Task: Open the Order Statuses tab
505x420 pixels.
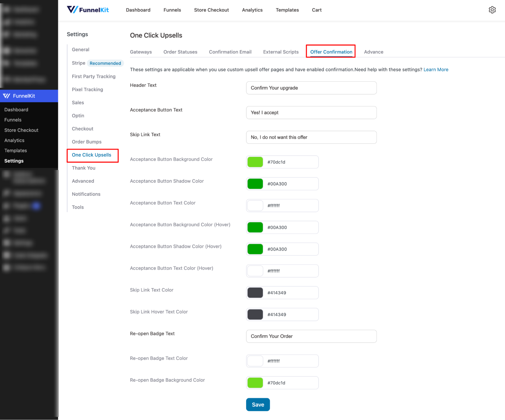Action: pyautogui.click(x=180, y=52)
